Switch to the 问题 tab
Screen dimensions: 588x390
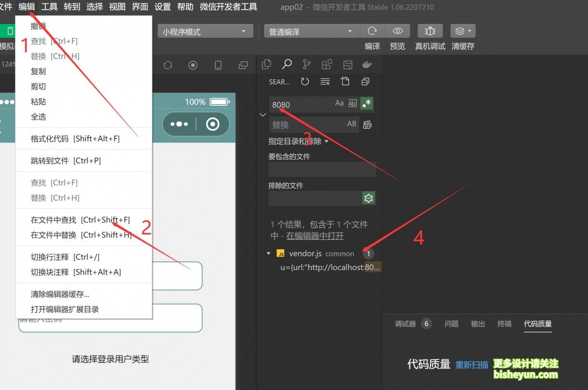[x=451, y=324]
